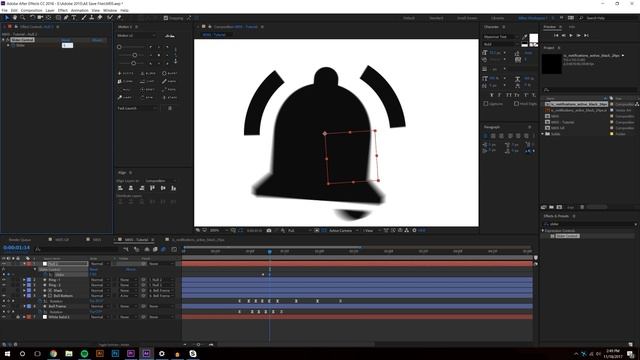The image size is (640, 360).
Task: Jump to last frame in Preview
Action: (586, 36)
